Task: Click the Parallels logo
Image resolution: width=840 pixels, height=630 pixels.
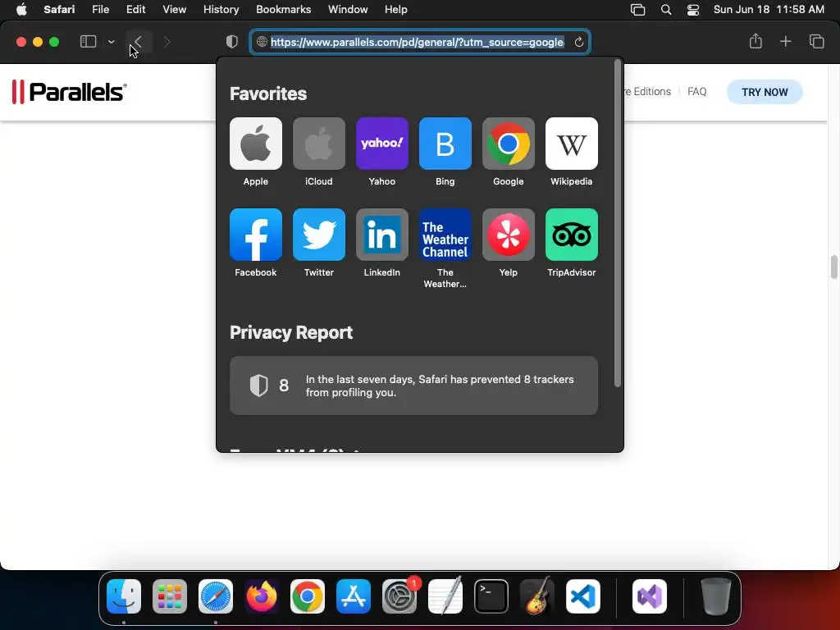Action: [70, 92]
